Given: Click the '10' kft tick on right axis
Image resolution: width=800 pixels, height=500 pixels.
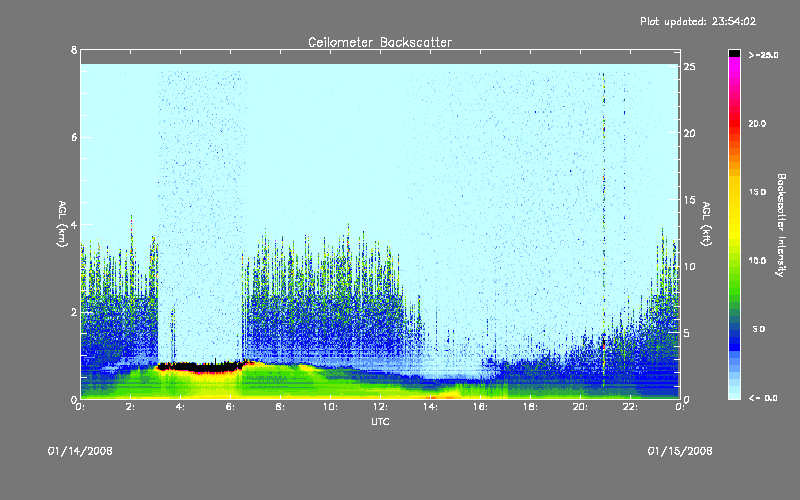Looking at the screenshot, I should [689, 266].
